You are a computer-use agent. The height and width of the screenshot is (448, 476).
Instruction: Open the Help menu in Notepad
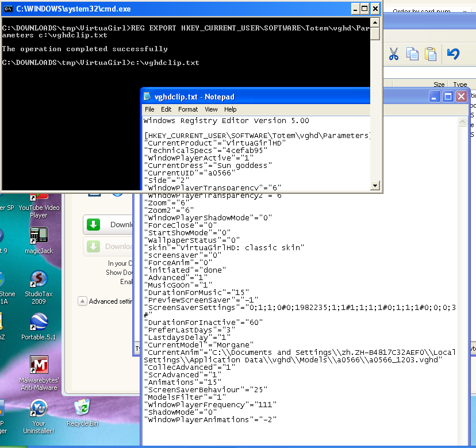pyautogui.click(x=230, y=109)
